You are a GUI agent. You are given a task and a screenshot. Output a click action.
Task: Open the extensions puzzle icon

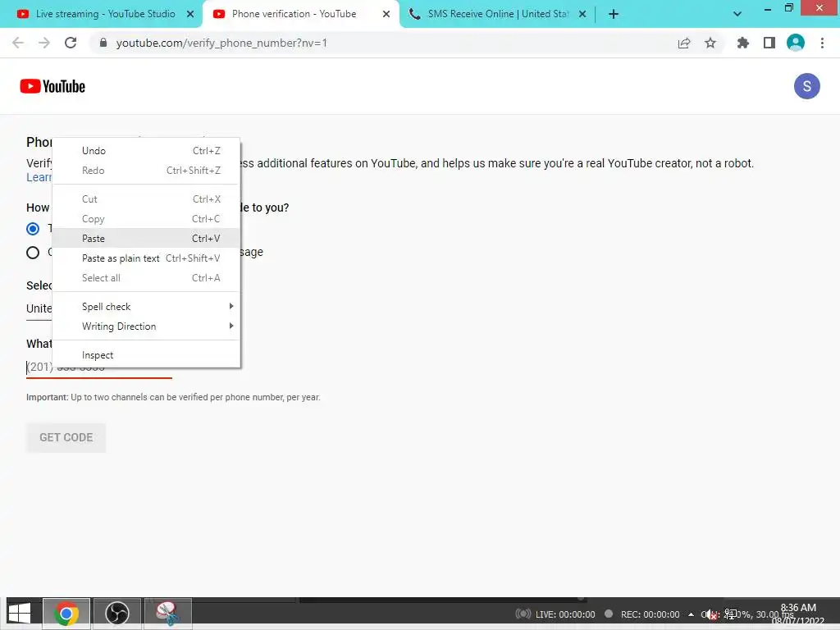click(742, 43)
